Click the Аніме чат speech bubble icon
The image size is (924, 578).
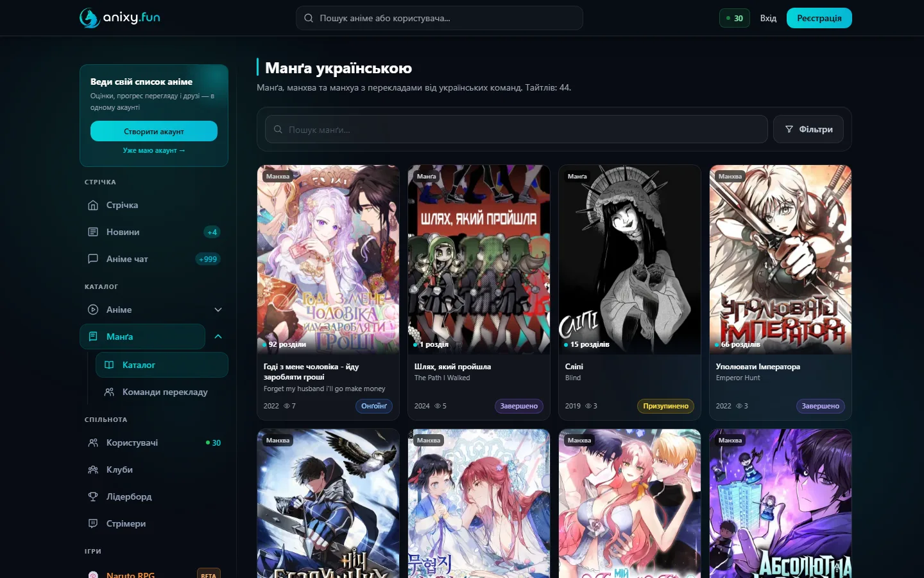coord(93,259)
